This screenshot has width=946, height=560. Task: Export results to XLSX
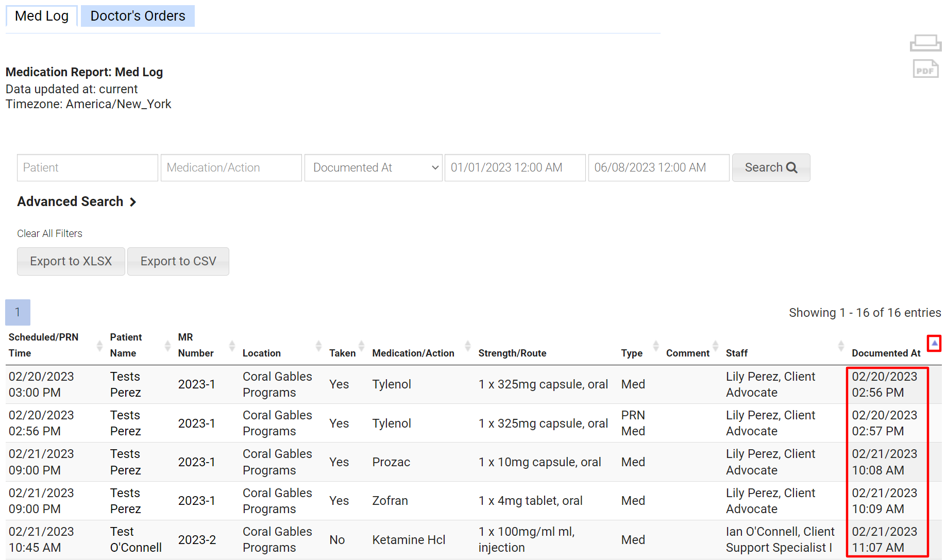pos(71,261)
